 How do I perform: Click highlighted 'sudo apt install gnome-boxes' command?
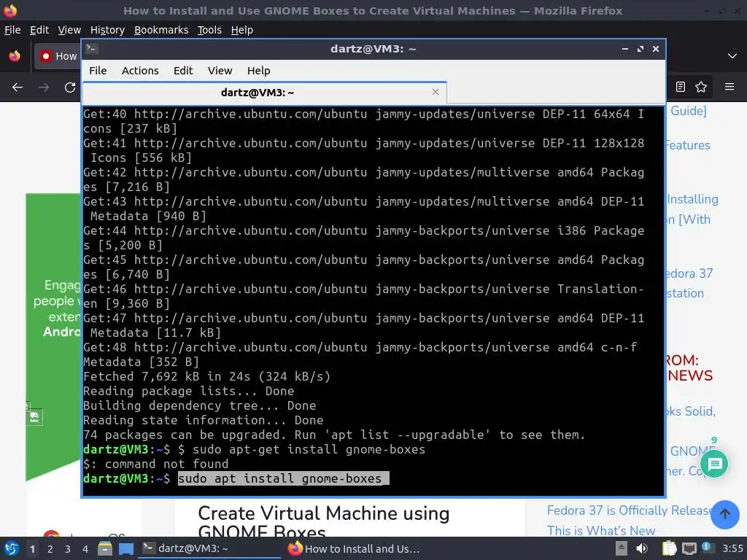[x=284, y=478]
